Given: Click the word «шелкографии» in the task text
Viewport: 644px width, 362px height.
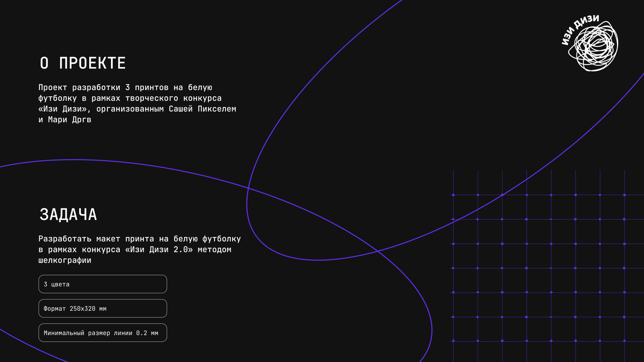Looking at the screenshot, I should tap(65, 260).
